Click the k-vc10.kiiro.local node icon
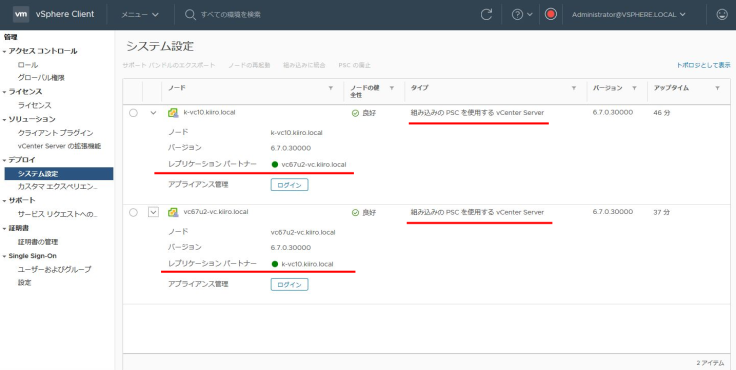 point(173,113)
